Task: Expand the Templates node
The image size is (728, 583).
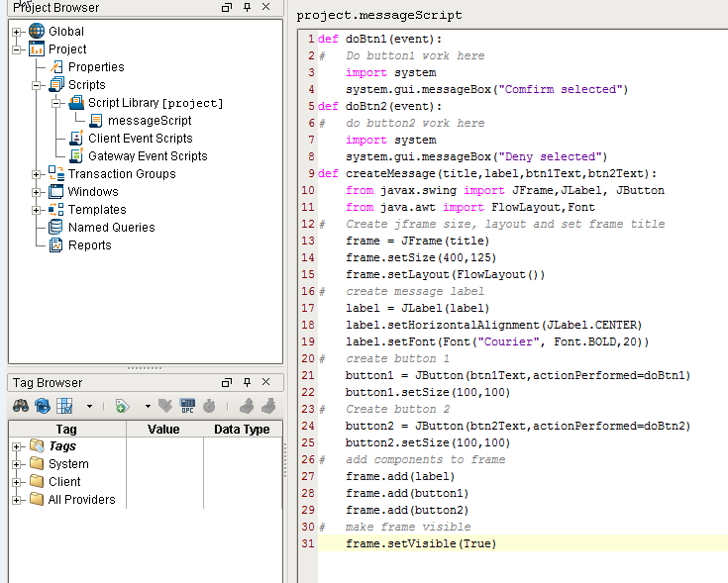Action: (x=37, y=210)
